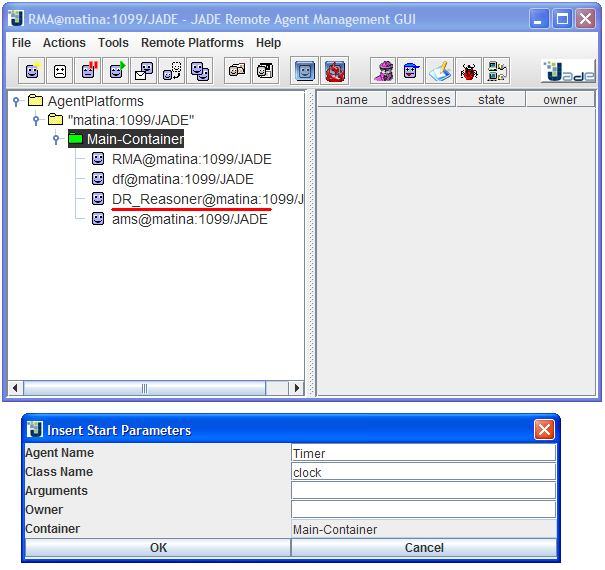The image size is (605, 570).
Task: Click the empty Arguments input field
Action: 424,491
